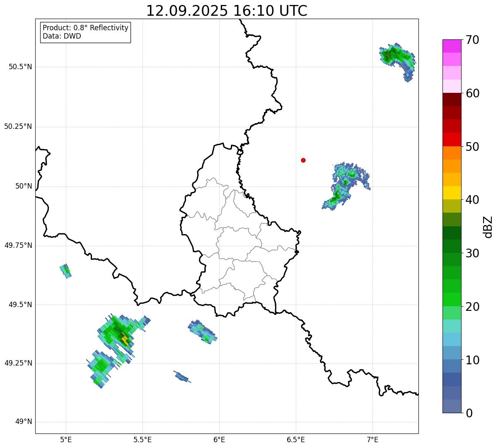Click the radar echo near 5.9°E, 49.4°N
This screenshot has width=498, height=448.
pos(203,332)
